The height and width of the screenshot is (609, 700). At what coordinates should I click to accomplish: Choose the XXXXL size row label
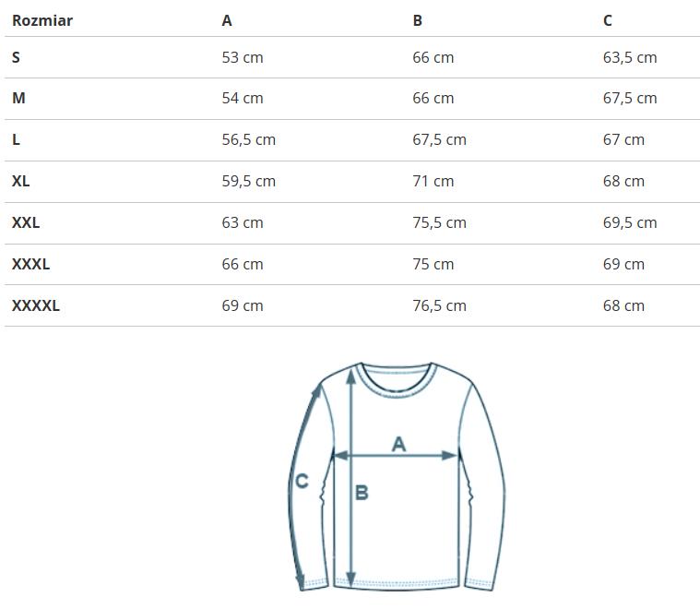point(36,305)
